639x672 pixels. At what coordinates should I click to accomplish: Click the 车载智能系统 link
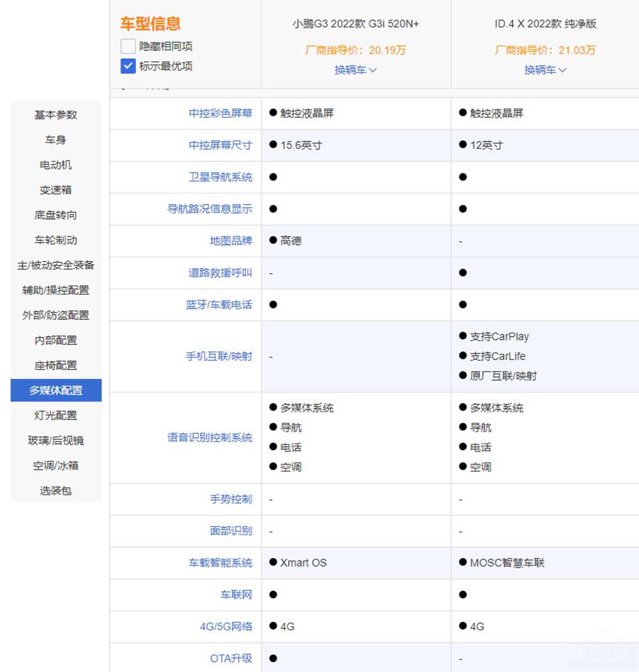tap(220, 563)
